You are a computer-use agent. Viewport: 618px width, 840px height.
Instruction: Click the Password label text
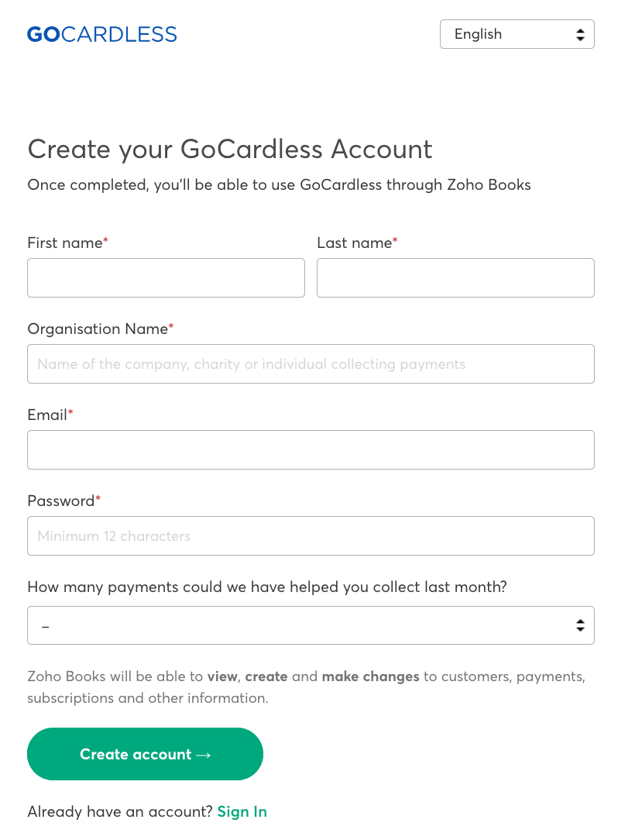click(60, 501)
